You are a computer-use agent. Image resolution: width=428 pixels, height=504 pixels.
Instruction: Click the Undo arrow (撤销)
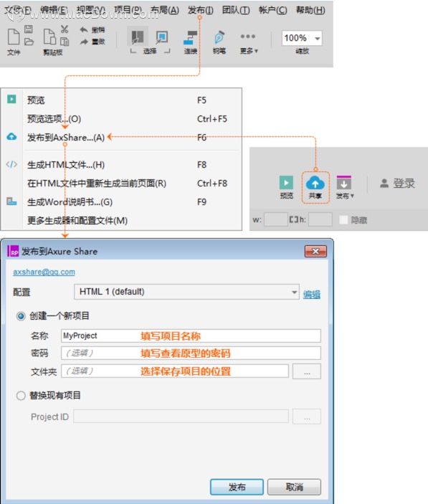[x=84, y=30]
